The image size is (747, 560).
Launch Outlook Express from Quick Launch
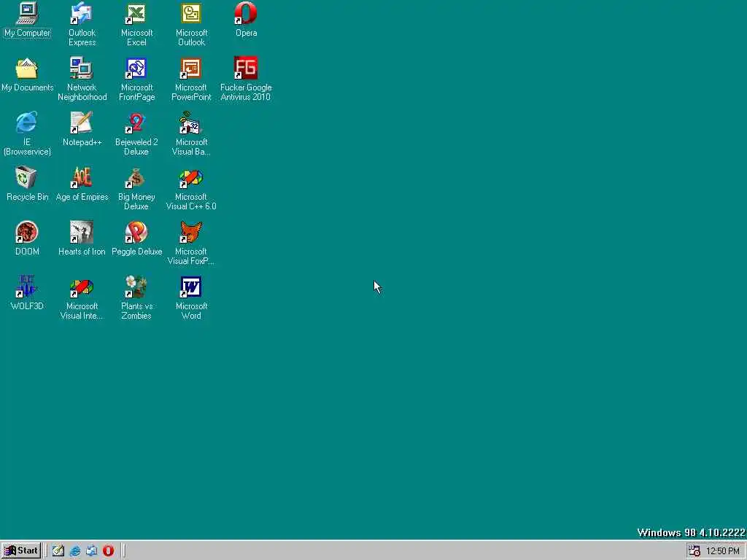coord(91,551)
